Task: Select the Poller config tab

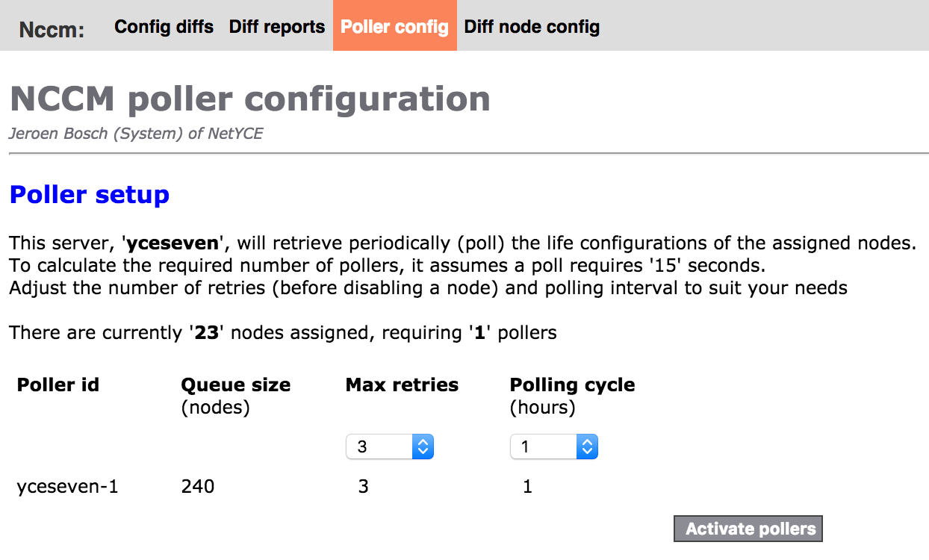Action: (x=394, y=27)
